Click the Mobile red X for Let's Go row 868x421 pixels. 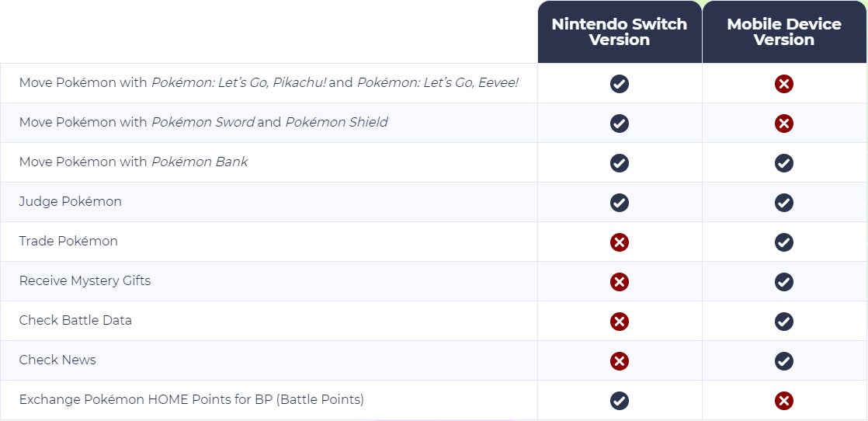784,84
